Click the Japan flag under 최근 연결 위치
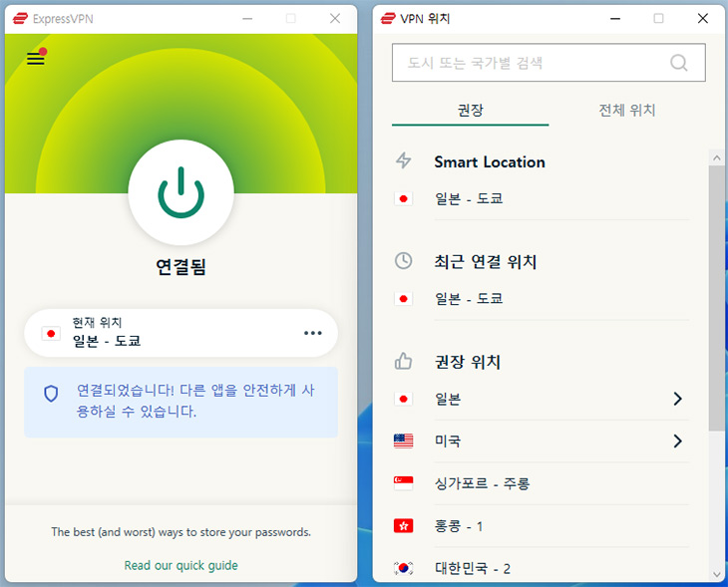The image size is (728, 587). pyautogui.click(x=403, y=298)
